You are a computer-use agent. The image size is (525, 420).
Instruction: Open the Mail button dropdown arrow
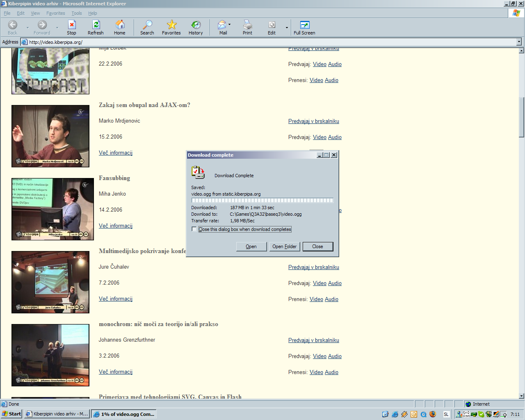[229, 25]
